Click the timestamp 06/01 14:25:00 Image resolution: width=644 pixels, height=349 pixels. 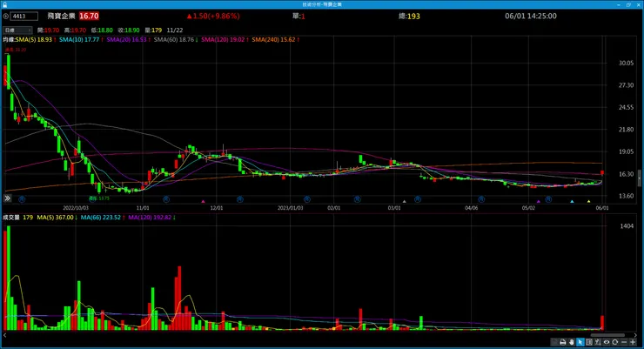531,16
